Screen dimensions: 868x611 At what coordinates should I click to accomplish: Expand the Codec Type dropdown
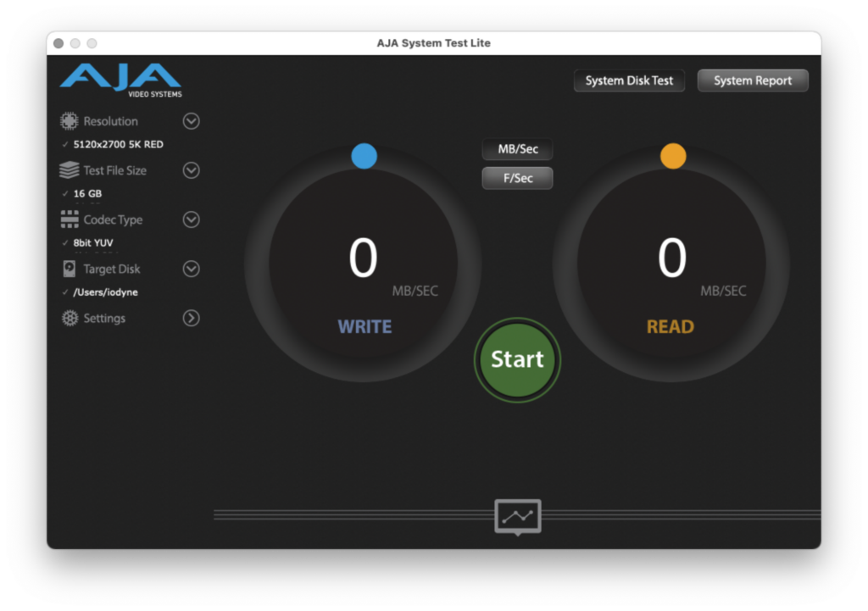(191, 219)
